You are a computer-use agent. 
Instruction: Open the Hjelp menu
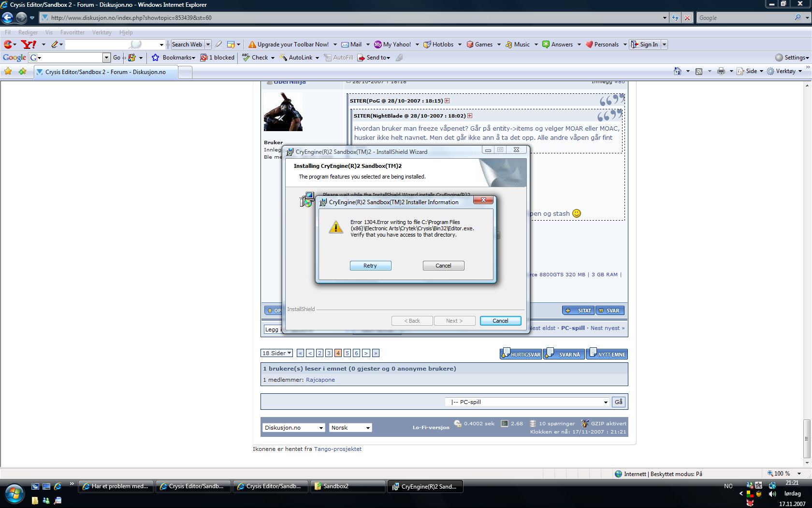pyautogui.click(x=126, y=32)
